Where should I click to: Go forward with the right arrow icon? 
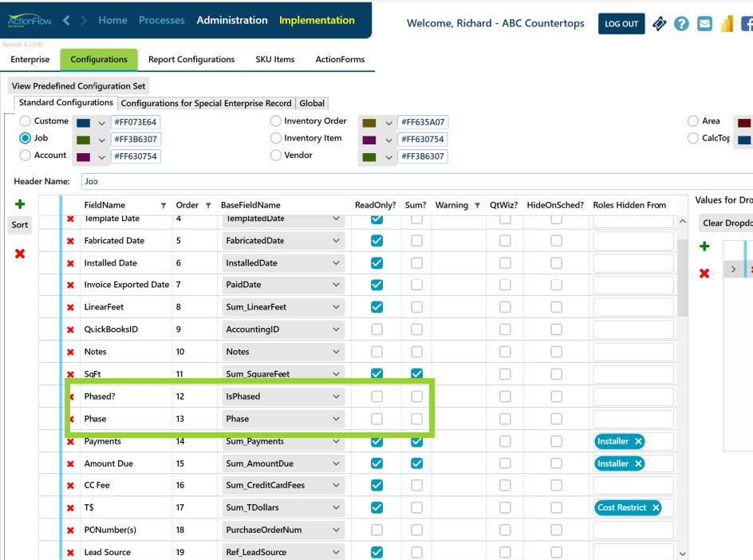(x=84, y=20)
